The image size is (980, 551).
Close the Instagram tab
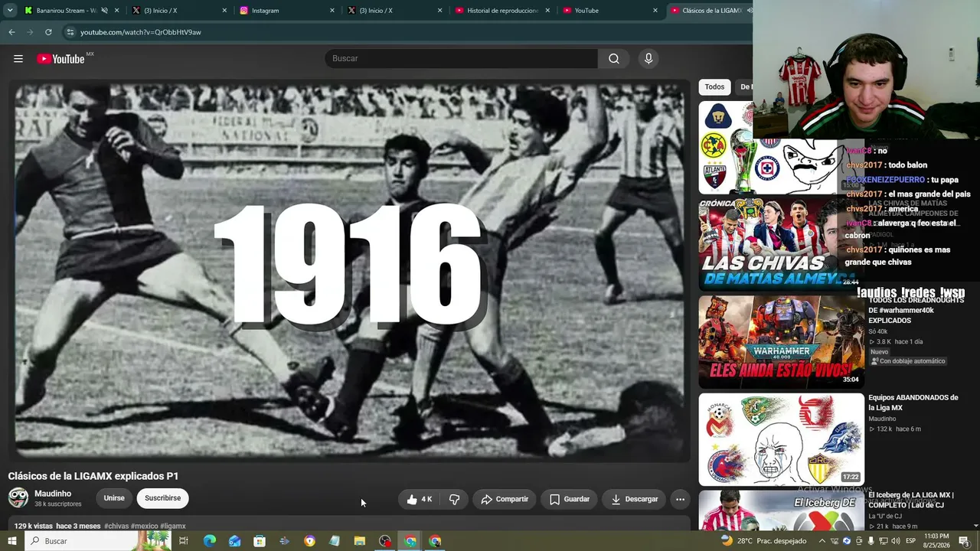(332, 11)
